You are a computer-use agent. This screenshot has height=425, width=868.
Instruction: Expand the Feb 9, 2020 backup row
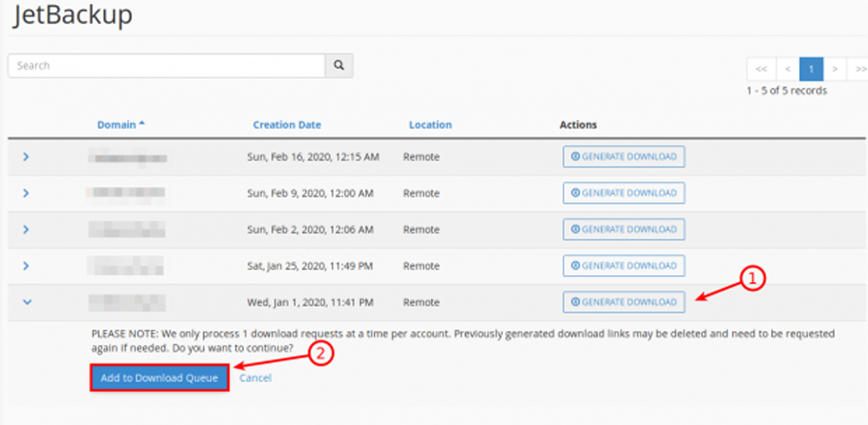[x=25, y=193]
